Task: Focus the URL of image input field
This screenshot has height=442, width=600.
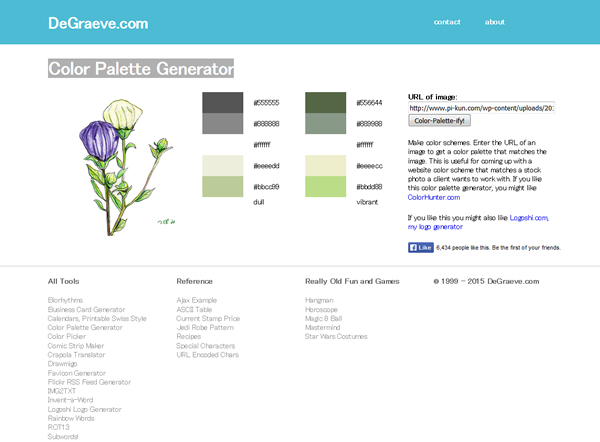Action: (x=481, y=108)
